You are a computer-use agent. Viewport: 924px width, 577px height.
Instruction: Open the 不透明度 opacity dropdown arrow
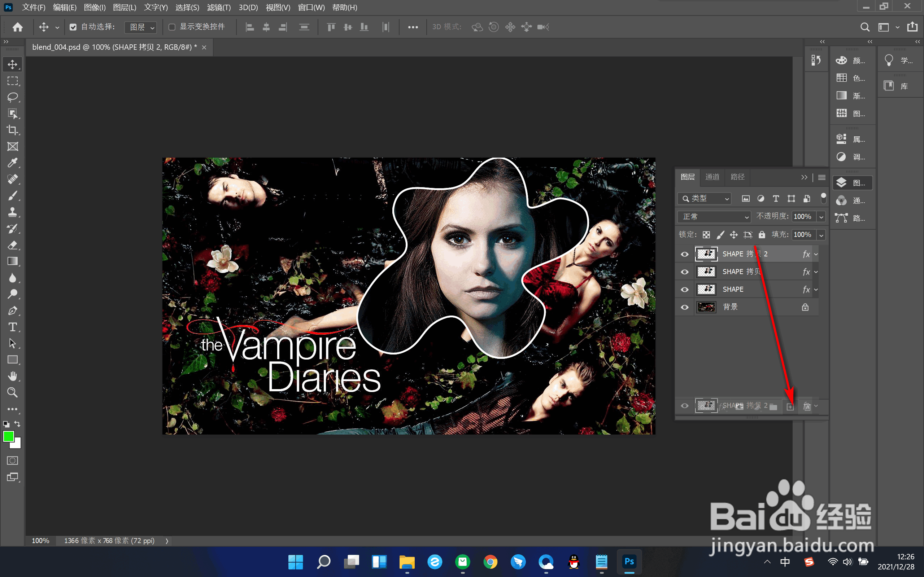(x=821, y=217)
